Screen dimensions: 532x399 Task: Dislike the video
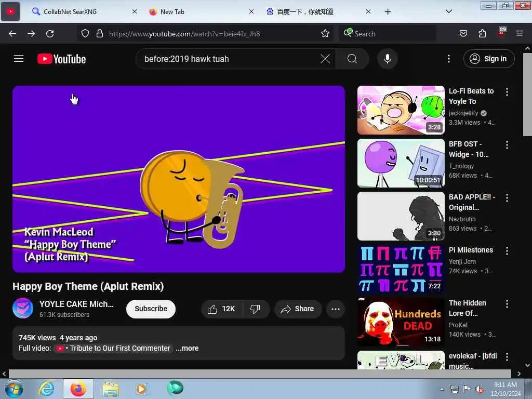click(256, 309)
